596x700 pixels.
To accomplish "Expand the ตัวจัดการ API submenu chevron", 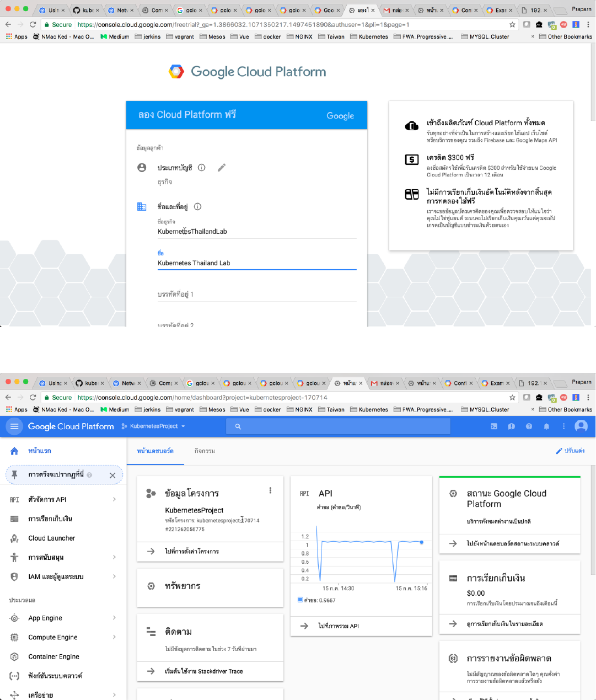I will tap(114, 500).
